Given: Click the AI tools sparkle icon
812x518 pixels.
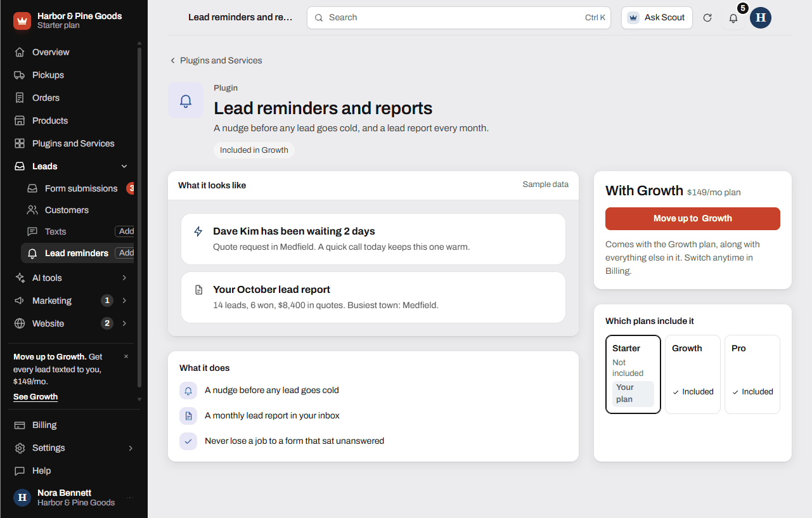Looking at the screenshot, I should [x=20, y=278].
